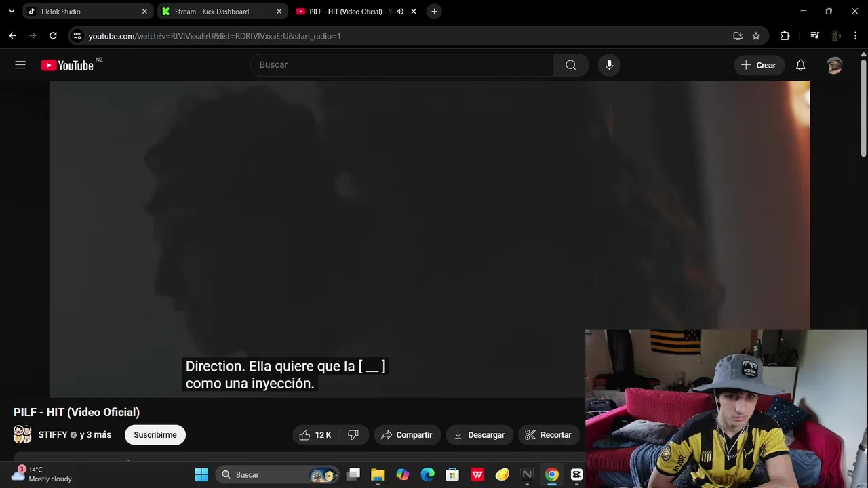
Task: Install app via the address bar icon
Action: click(x=738, y=35)
